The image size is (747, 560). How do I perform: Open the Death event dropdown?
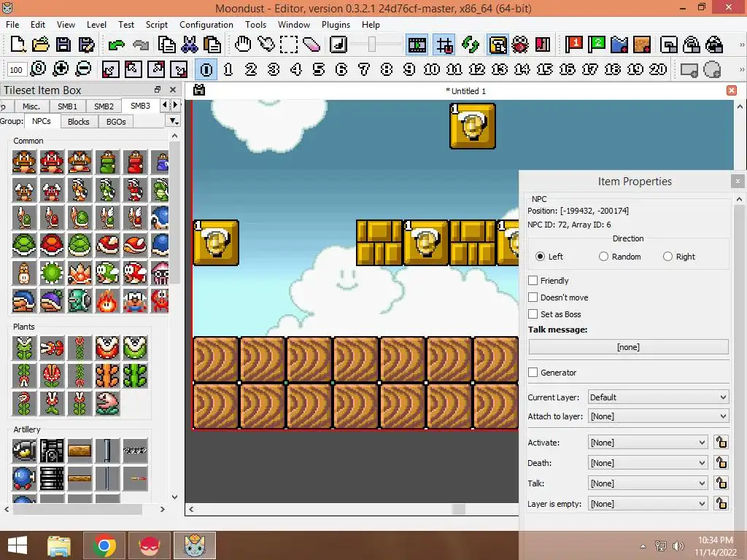point(648,463)
